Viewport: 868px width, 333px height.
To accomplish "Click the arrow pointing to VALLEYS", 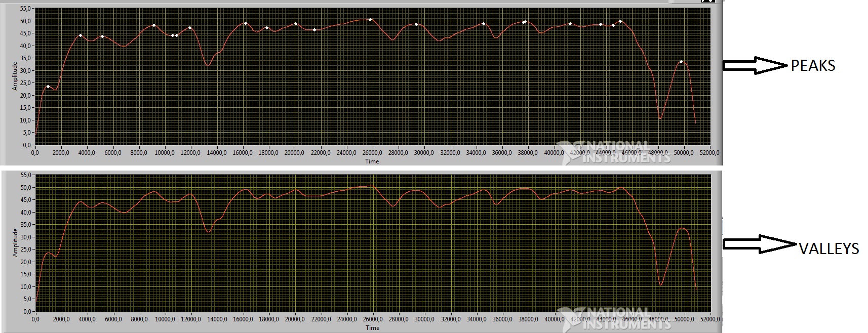I will tap(759, 244).
